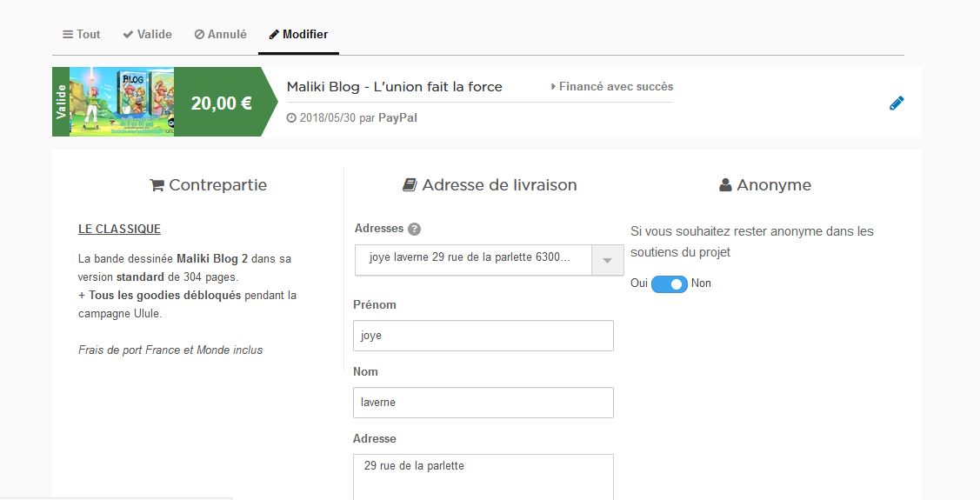This screenshot has width=980, height=500.
Task: Click the pencil icon in Modifier tab
Action: coord(274,35)
